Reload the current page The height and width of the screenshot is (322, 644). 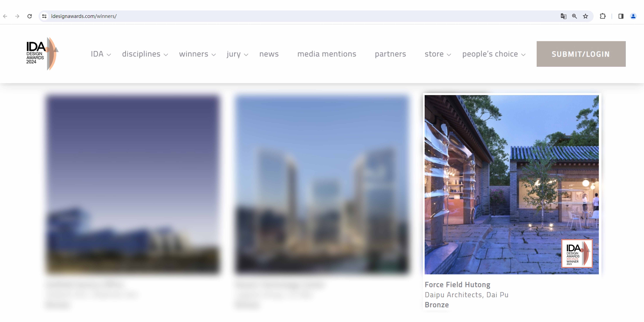point(30,16)
